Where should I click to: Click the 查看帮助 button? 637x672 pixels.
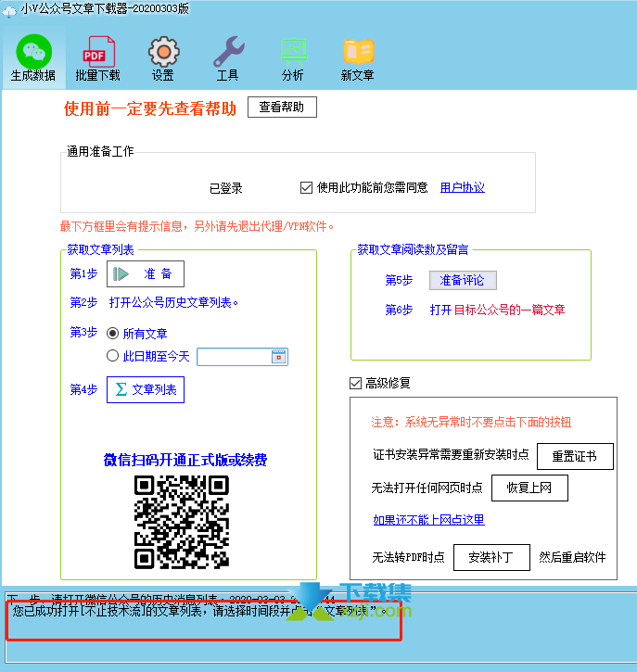[282, 107]
